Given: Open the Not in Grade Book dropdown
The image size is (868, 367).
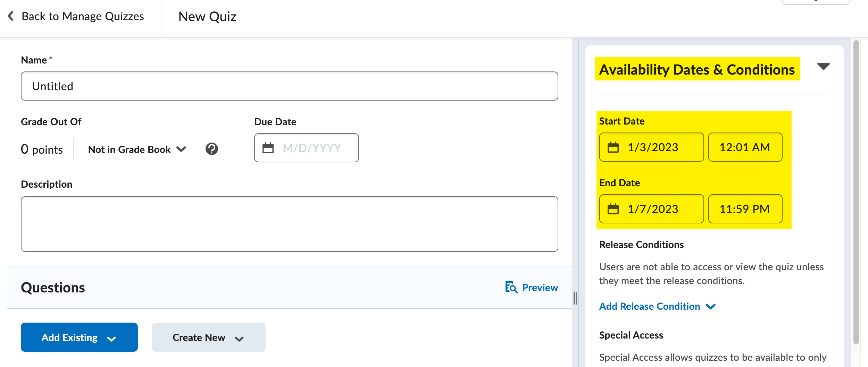Looking at the screenshot, I should [x=137, y=150].
